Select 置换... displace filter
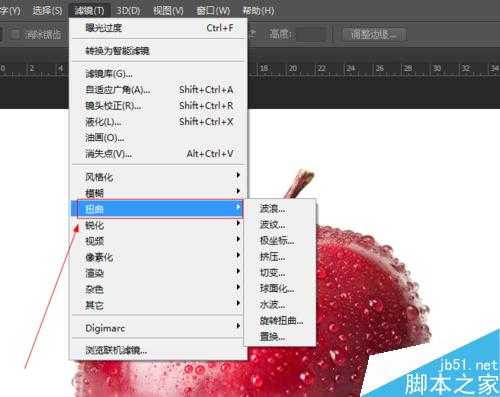The image size is (500, 397). [x=280, y=337]
